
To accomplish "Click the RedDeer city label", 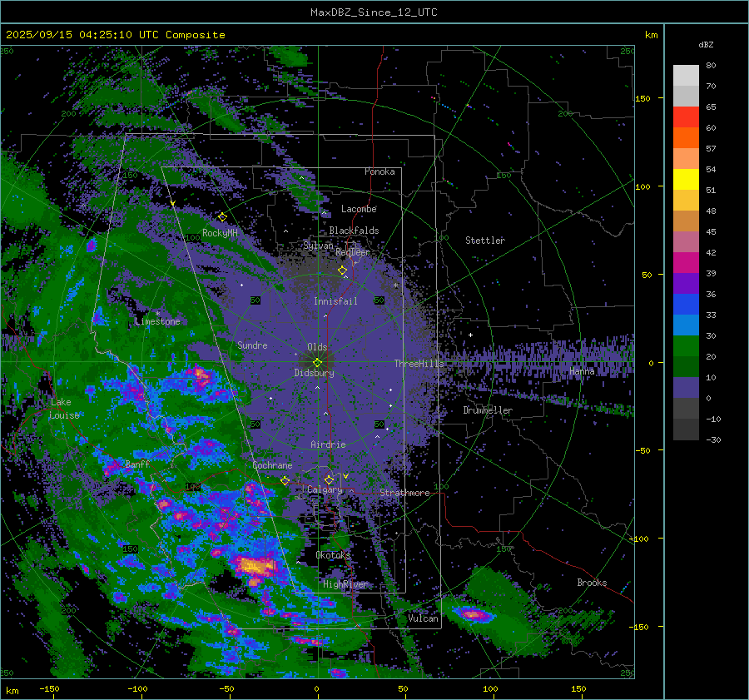I will tap(353, 252).
